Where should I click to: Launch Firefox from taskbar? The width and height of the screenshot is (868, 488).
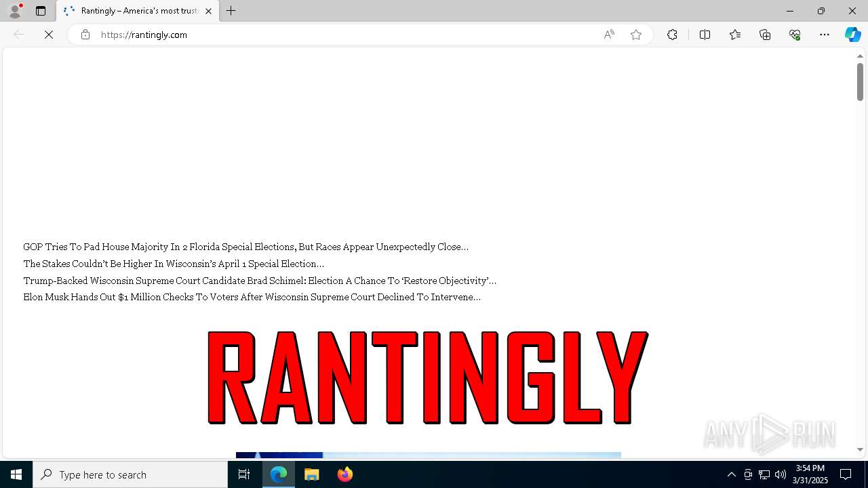[344, 474]
